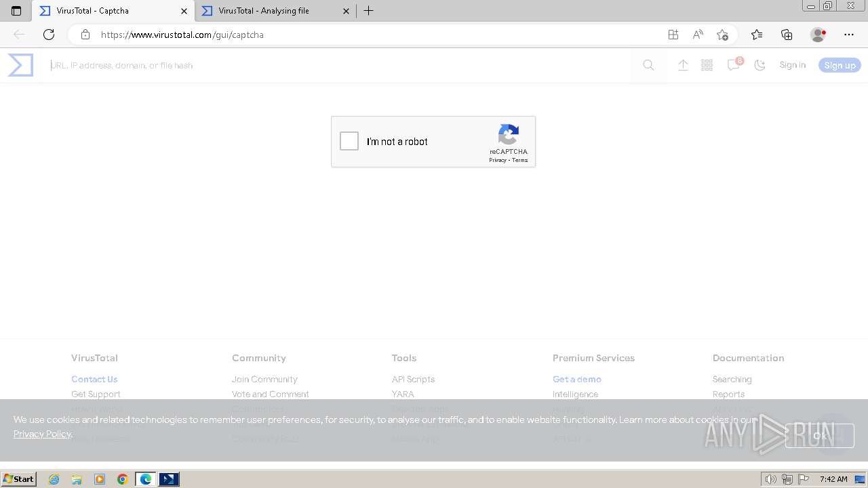Click the upload file icon
868x488 pixels.
pyautogui.click(x=683, y=65)
